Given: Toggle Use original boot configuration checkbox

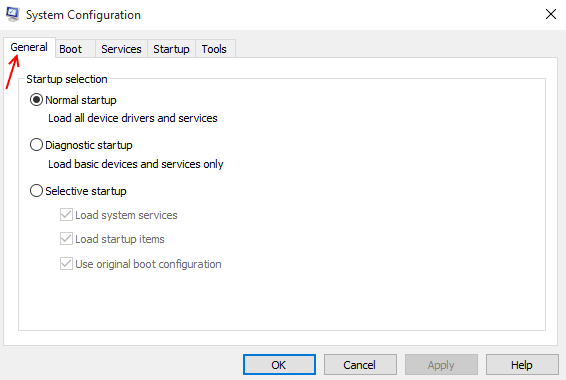Looking at the screenshot, I should 66,264.
